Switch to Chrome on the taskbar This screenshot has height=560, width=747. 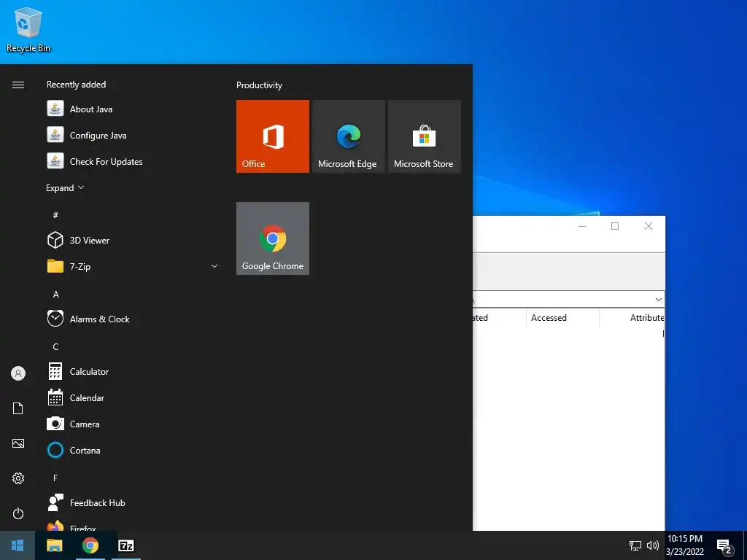pos(90,545)
